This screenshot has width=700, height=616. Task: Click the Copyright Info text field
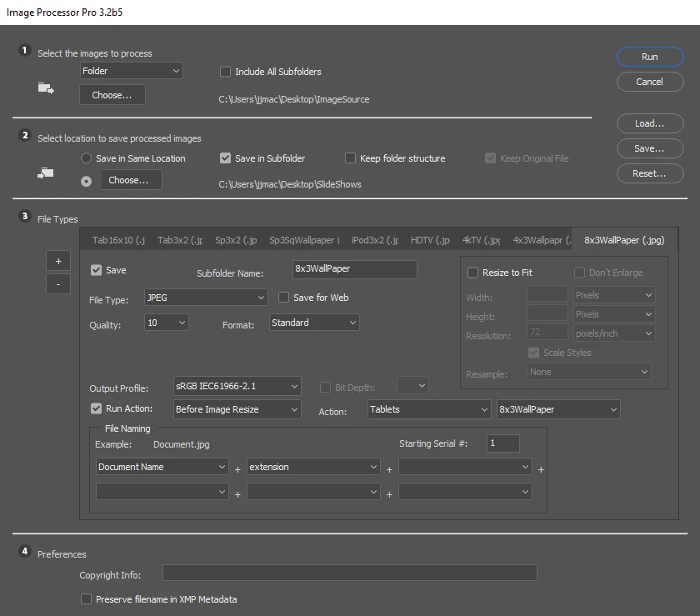pyautogui.click(x=349, y=573)
